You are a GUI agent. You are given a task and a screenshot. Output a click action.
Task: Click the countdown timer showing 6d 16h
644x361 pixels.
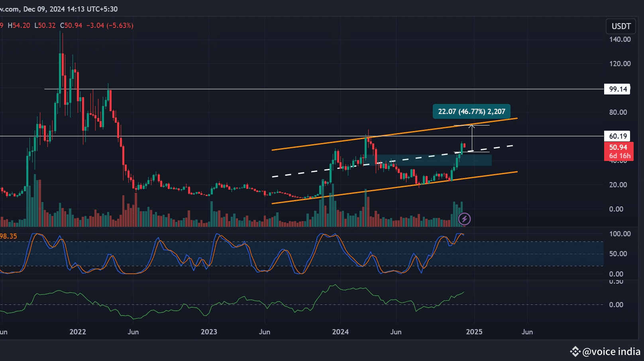tap(619, 156)
